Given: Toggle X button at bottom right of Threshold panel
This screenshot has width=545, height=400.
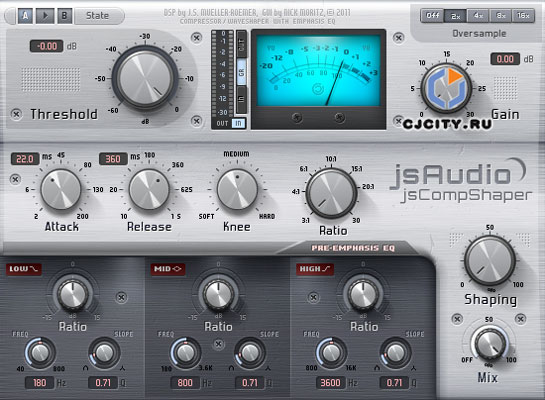Looking at the screenshot, I should point(197,121).
